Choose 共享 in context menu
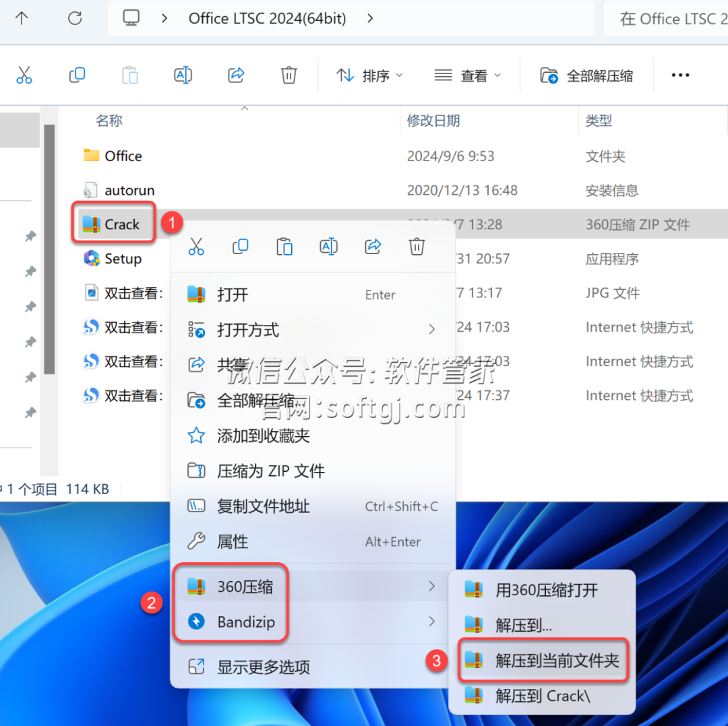 tap(313, 365)
